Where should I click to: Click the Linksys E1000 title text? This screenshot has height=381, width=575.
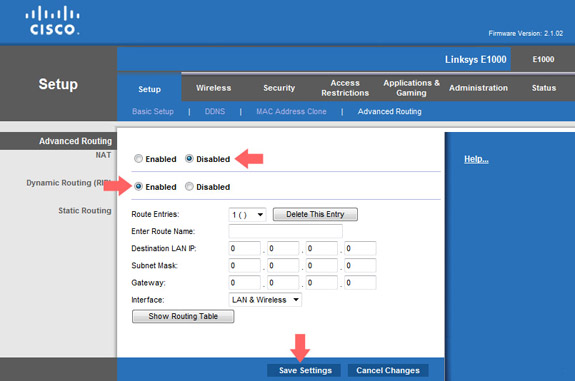(x=476, y=59)
